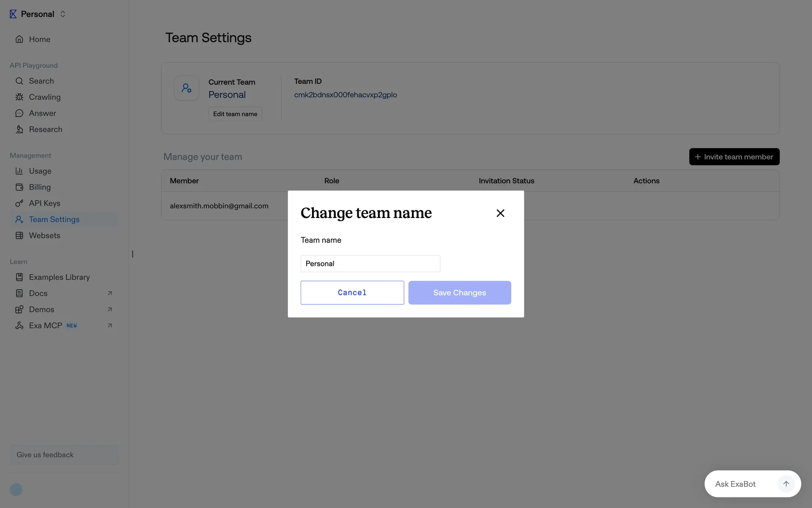This screenshot has width=812, height=508.
Task: Select Team Settings menu item
Action: click(x=54, y=219)
